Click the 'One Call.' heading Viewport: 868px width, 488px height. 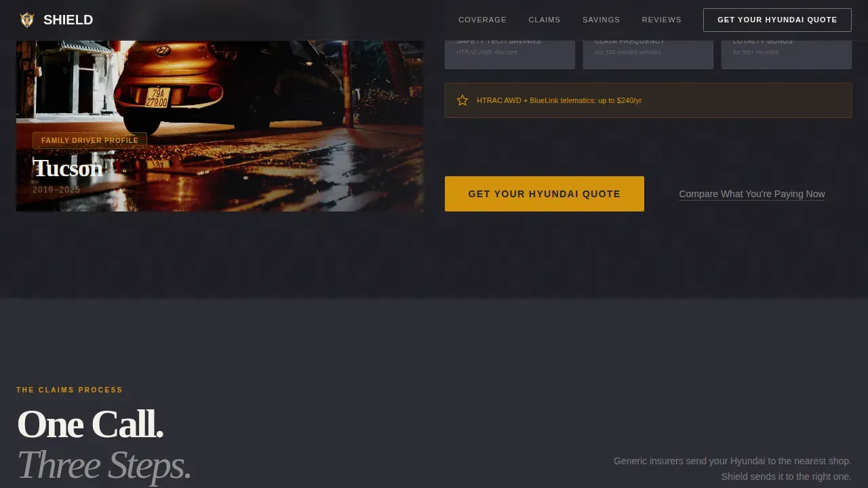click(90, 425)
